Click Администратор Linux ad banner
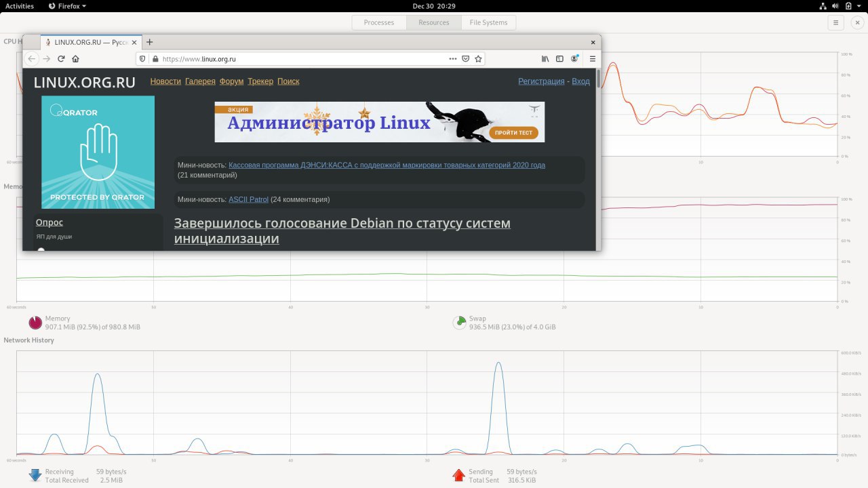Image resolution: width=868 pixels, height=488 pixels. click(x=380, y=122)
